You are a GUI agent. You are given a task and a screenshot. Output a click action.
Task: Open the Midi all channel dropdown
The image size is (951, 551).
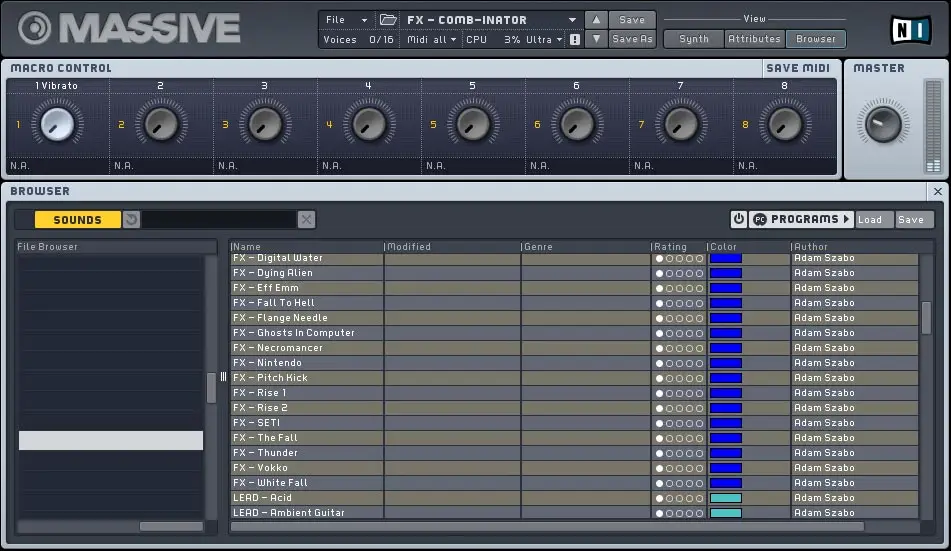click(x=431, y=39)
